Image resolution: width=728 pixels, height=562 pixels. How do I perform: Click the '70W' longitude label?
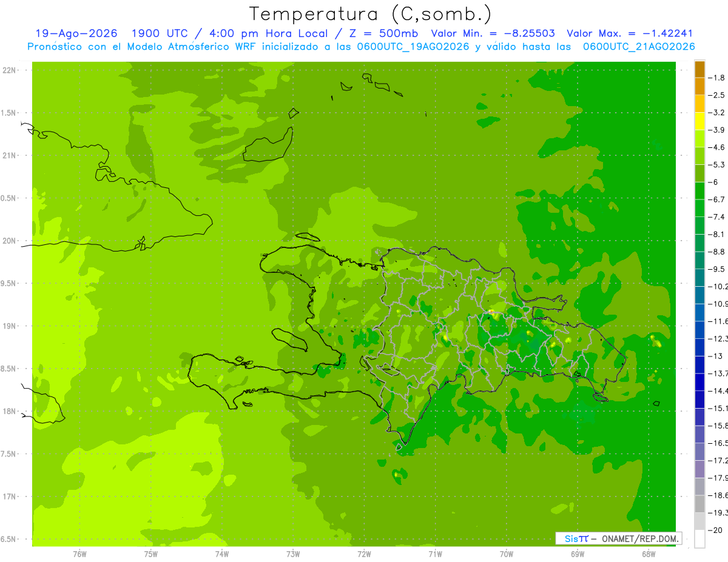click(507, 554)
